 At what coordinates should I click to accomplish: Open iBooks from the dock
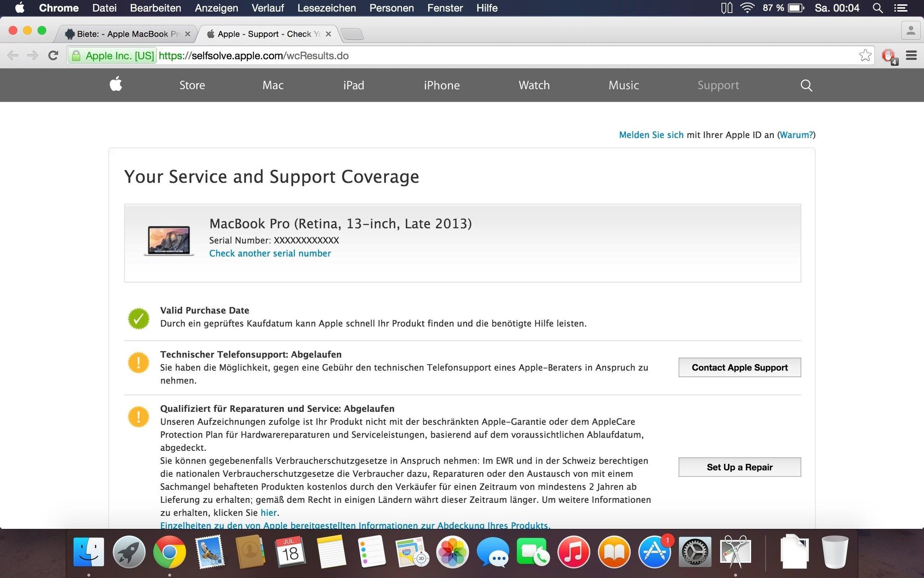coord(614,552)
